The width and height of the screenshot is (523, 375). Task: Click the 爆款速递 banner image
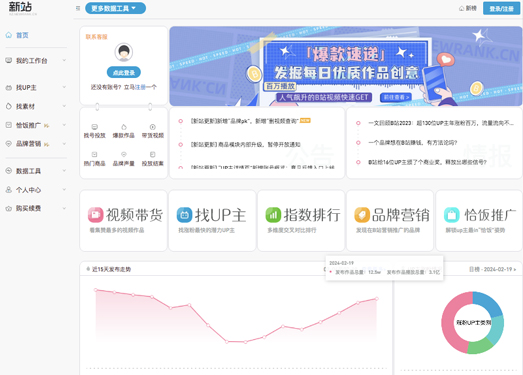(x=346, y=66)
